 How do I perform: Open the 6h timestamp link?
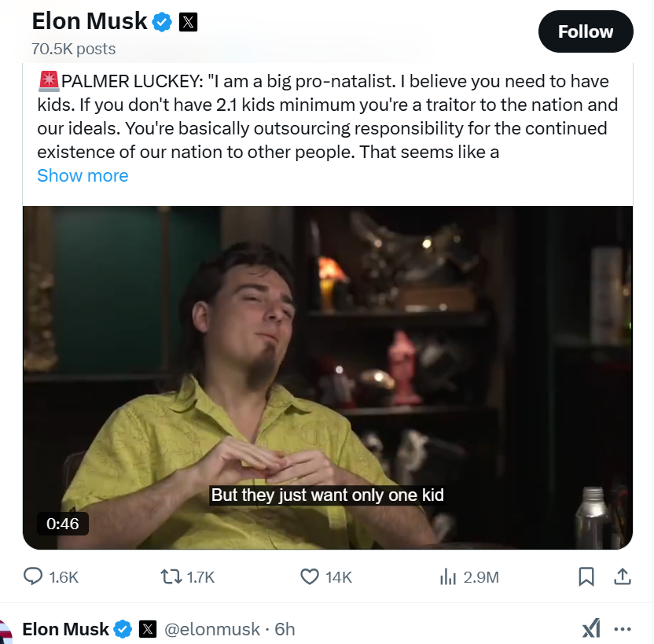click(285, 629)
